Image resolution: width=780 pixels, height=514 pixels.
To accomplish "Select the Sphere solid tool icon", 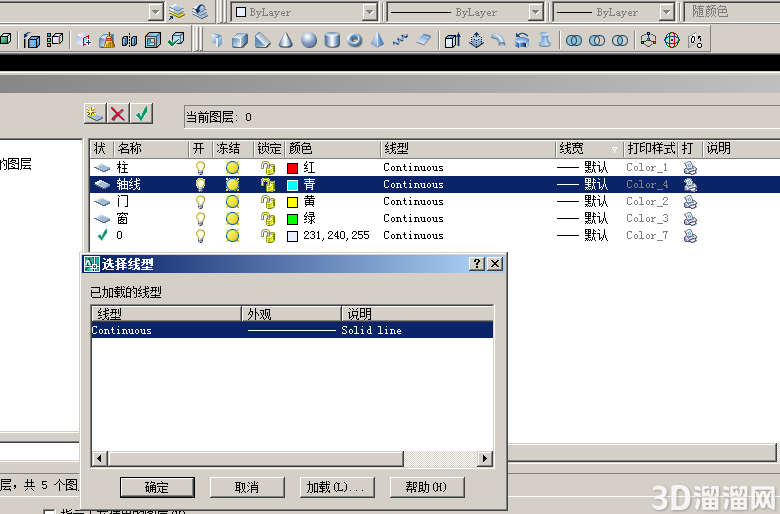I will (x=308, y=40).
